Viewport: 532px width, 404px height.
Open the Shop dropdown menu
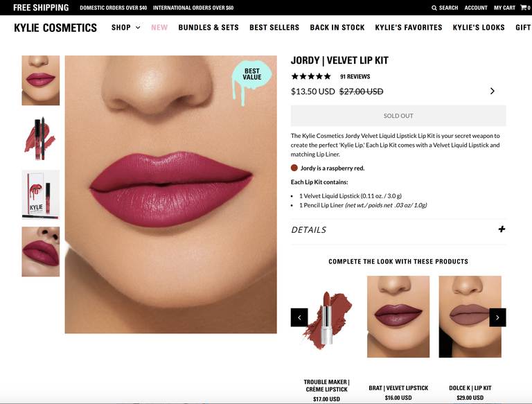point(125,28)
